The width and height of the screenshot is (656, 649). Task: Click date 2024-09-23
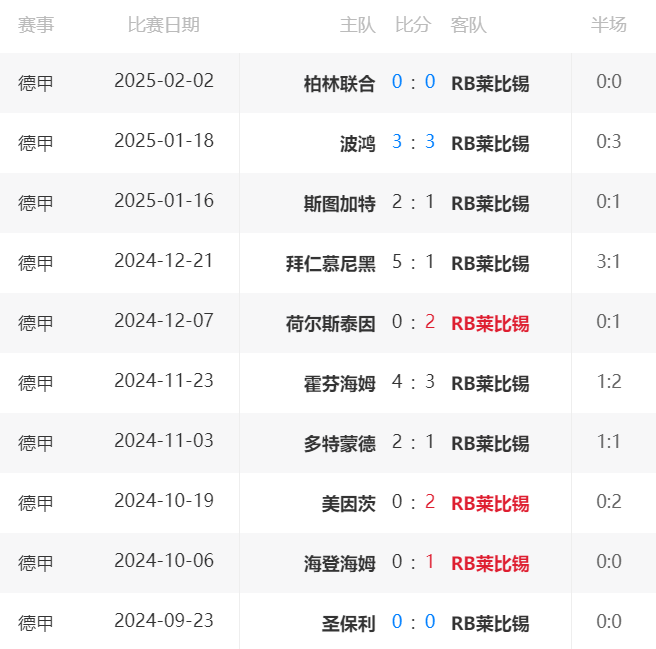(x=164, y=621)
